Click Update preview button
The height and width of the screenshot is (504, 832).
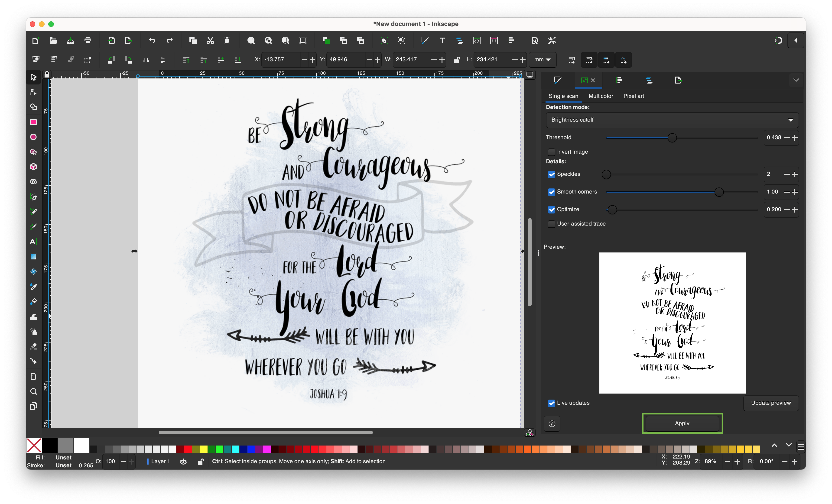771,402
